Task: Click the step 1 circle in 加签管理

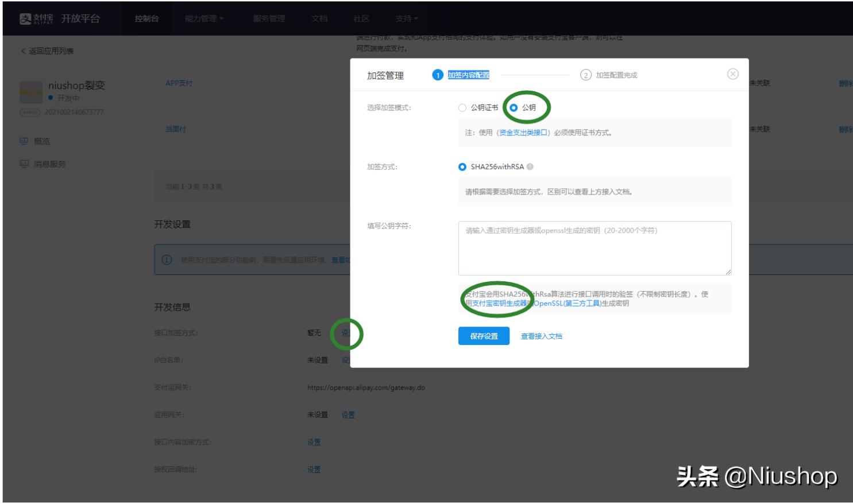Action: click(x=438, y=75)
